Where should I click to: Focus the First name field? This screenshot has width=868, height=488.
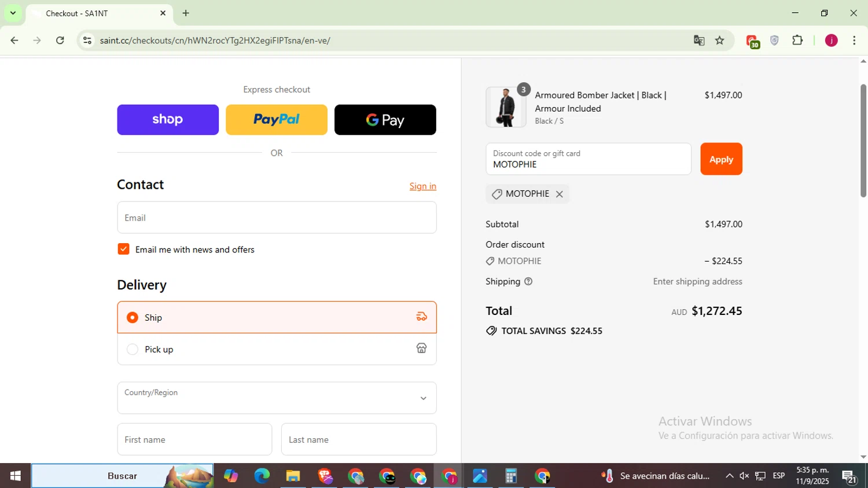[x=194, y=439]
